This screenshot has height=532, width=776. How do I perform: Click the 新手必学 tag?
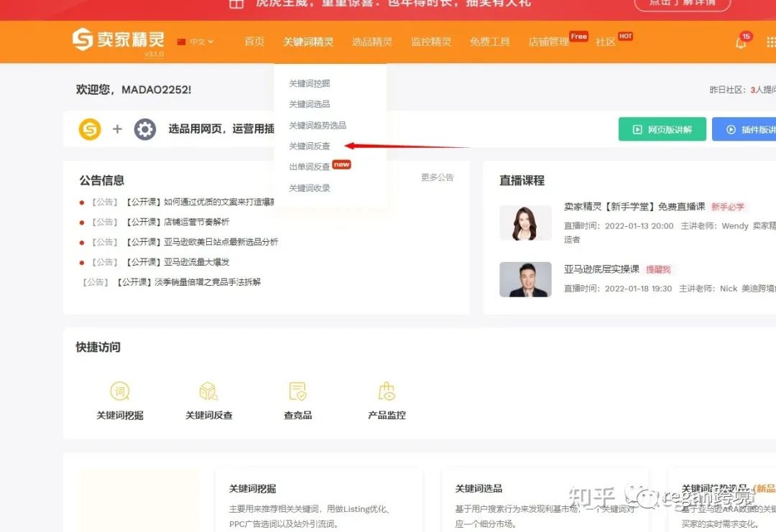727,207
